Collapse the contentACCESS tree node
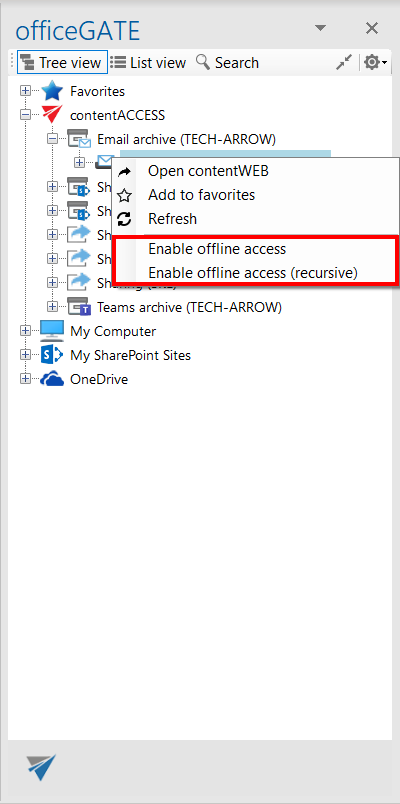 coord(25,115)
